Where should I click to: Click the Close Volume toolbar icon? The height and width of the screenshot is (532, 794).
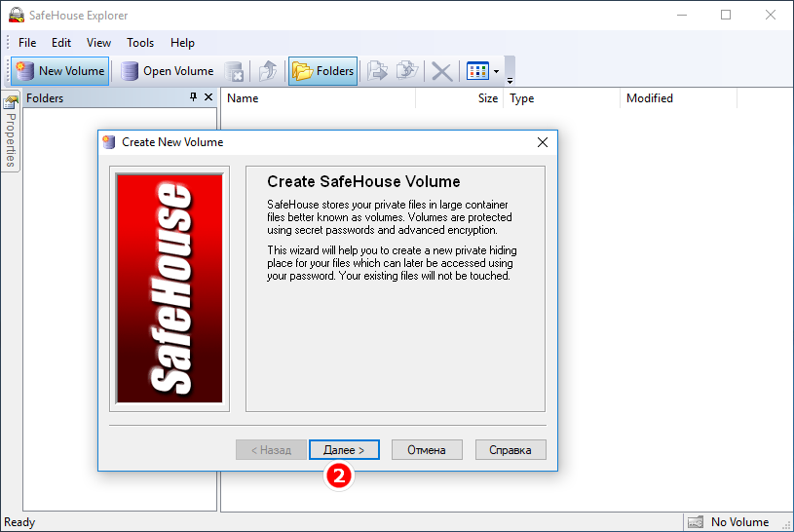(x=234, y=71)
